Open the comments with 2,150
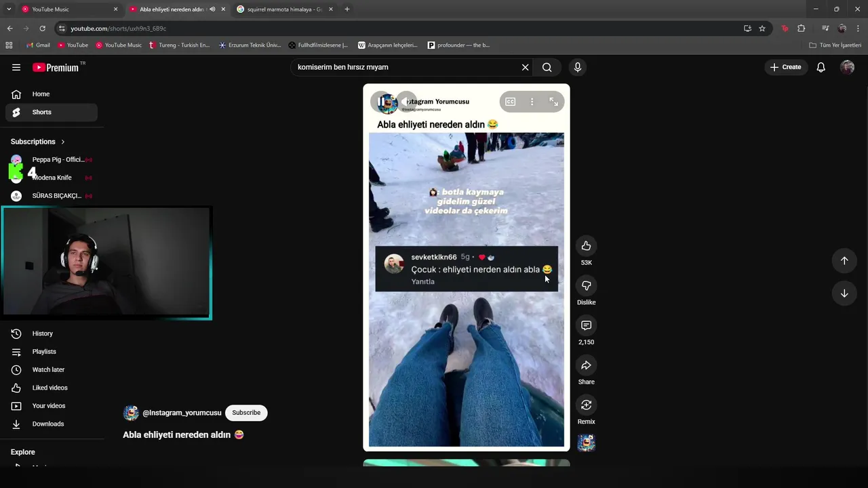The width and height of the screenshot is (868, 488). 587,325
